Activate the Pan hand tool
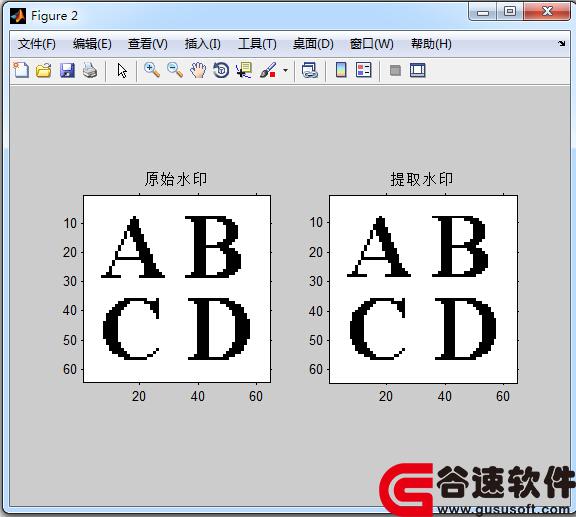 coord(198,70)
